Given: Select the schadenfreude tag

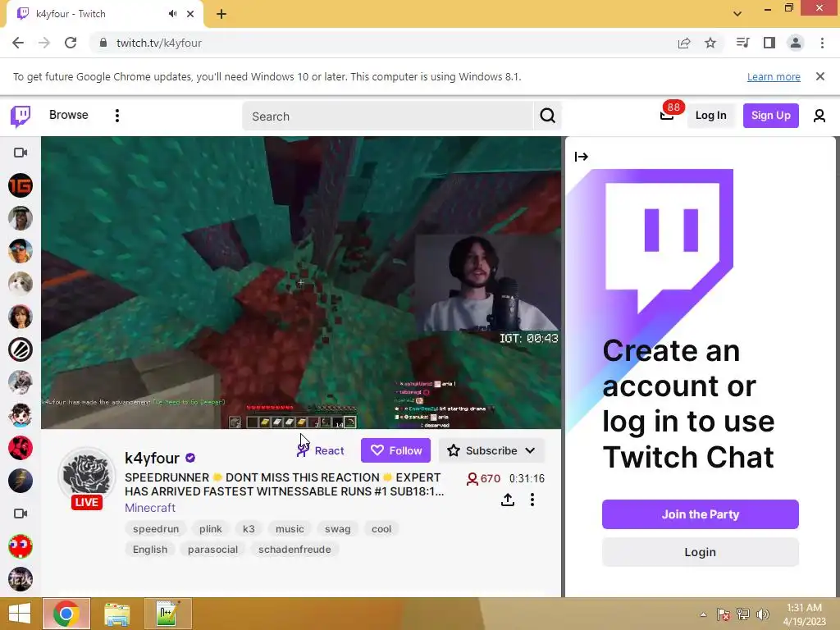Looking at the screenshot, I should (294, 549).
